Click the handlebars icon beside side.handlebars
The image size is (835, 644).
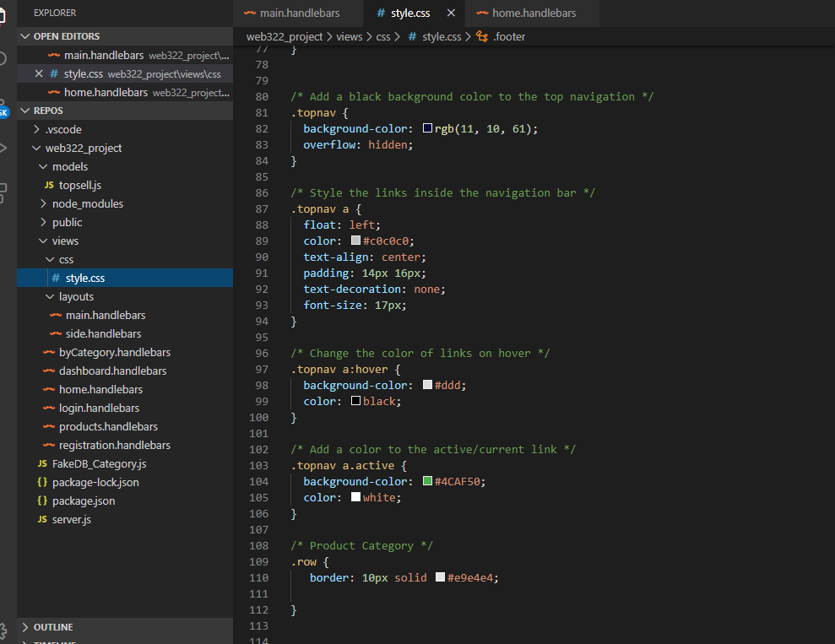[x=56, y=333]
